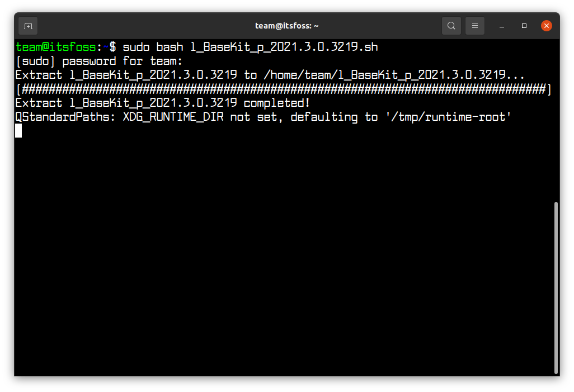Click the minimize window control

tap(501, 26)
